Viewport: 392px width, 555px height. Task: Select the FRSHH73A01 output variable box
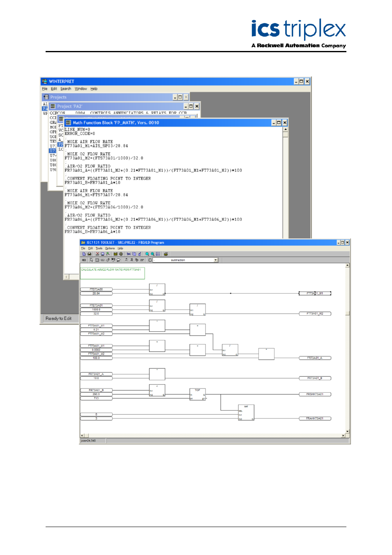pyautogui.click(x=315, y=394)
